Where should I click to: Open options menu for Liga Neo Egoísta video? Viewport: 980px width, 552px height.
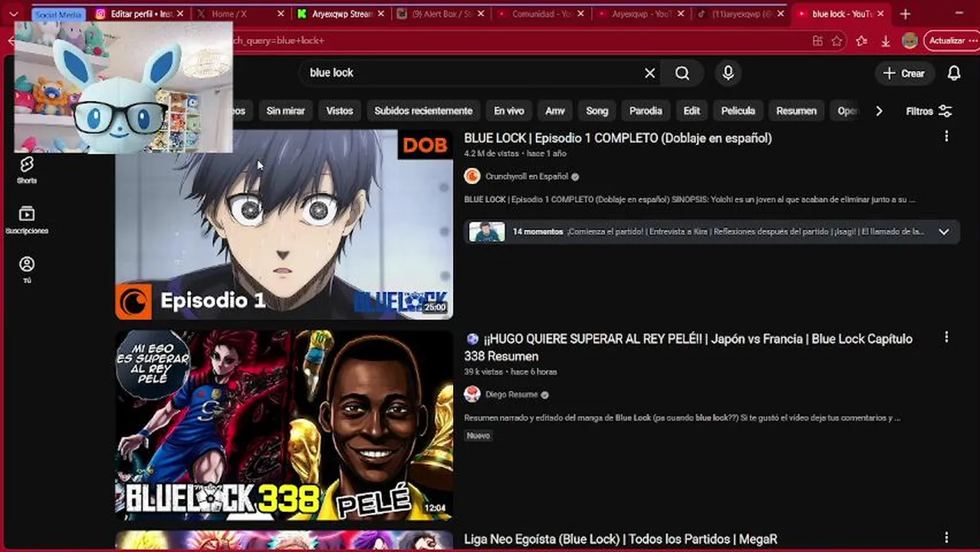[946, 537]
